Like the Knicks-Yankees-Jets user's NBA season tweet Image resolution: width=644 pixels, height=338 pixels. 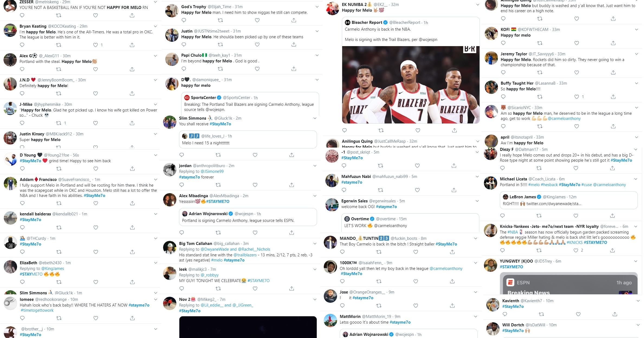(x=576, y=250)
